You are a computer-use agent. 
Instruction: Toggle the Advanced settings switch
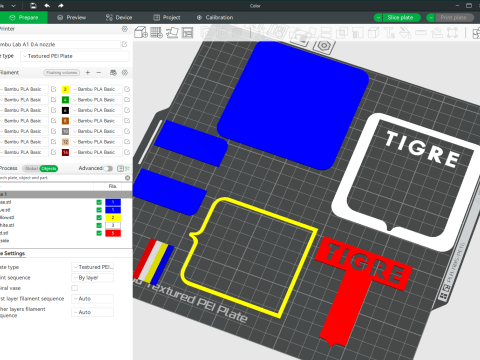coord(108,168)
